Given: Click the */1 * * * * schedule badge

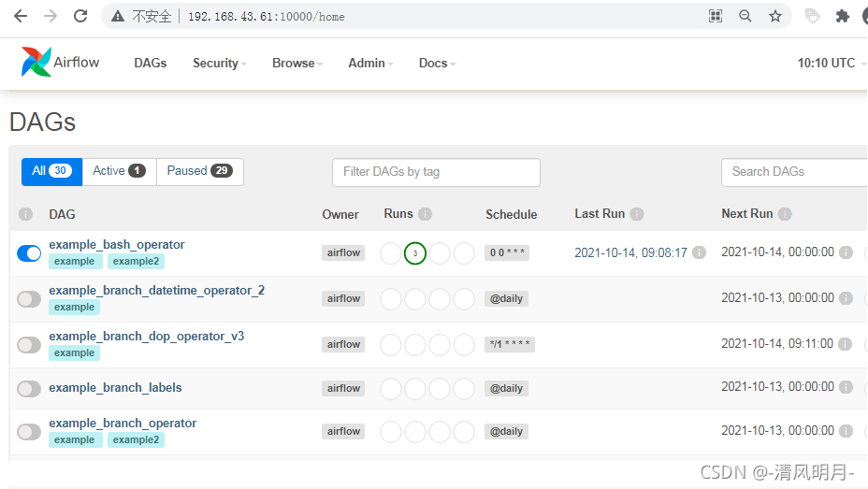Looking at the screenshot, I should [x=510, y=344].
